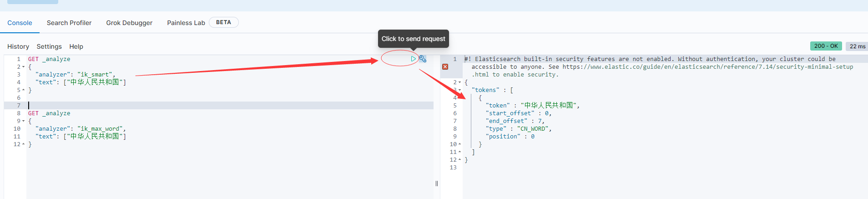The image size is (868, 199).
Task: Click the "type" : "CN_WORD" line
Action: click(519, 129)
